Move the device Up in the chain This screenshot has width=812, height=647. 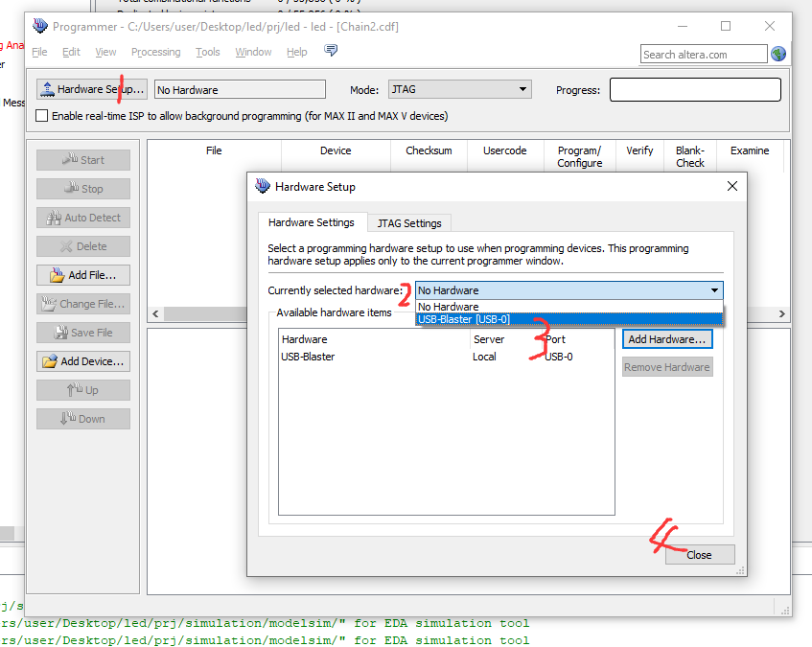(x=83, y=390)
